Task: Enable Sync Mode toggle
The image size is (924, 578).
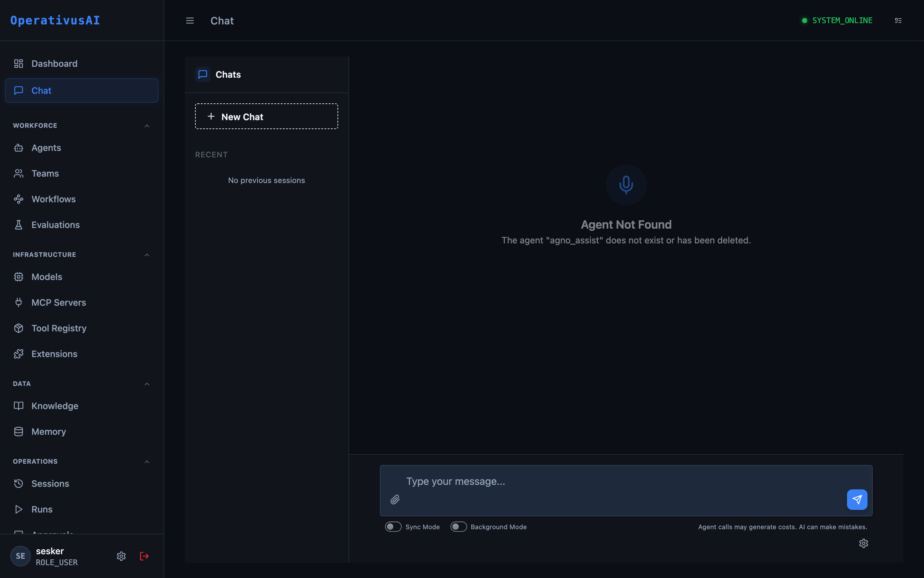Action: pyautogui.click(x=393, y=527)
